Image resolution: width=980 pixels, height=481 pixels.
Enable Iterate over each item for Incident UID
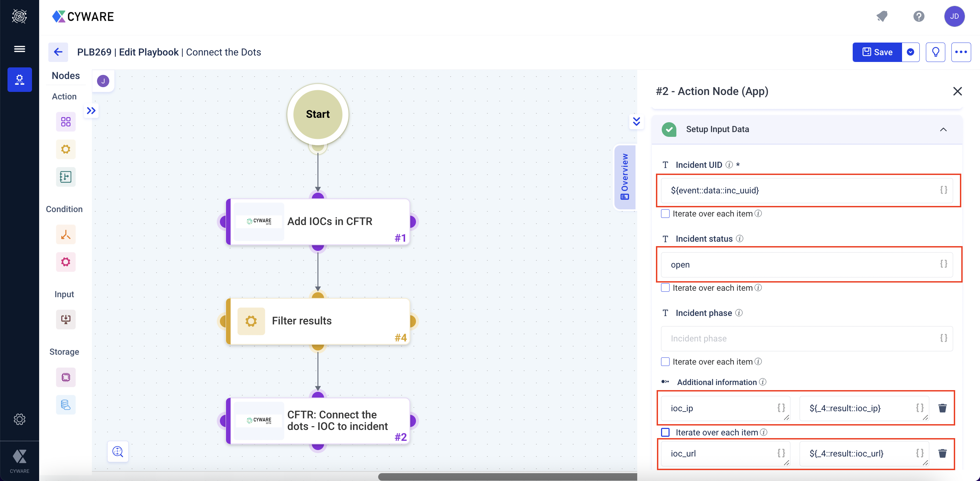(x=665, y=213)
